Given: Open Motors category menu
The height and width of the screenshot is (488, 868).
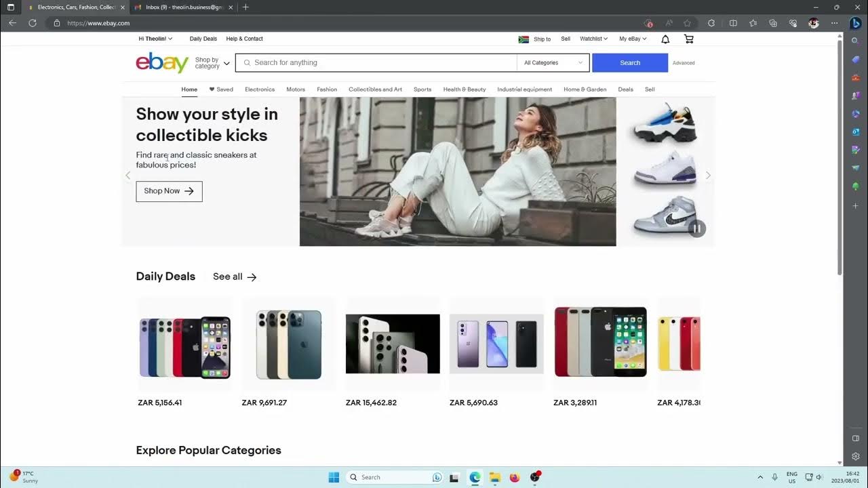Looking at the screenshot, I should pos(296,89).
